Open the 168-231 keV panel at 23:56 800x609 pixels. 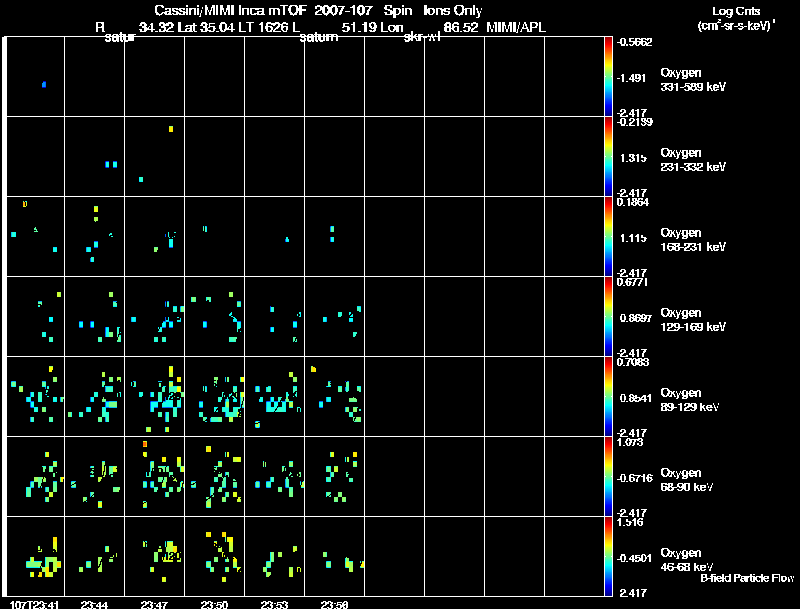(x=335, y=236)
